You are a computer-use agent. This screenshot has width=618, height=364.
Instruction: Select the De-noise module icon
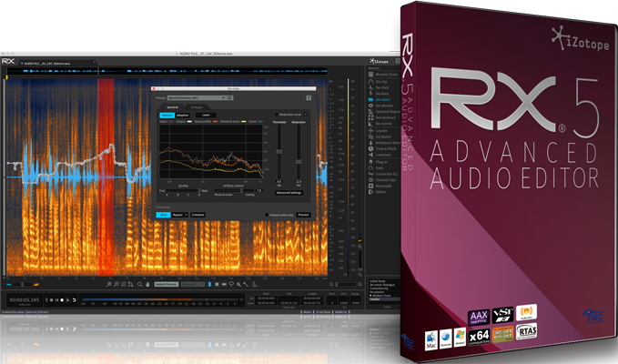(x=370, y=100)
